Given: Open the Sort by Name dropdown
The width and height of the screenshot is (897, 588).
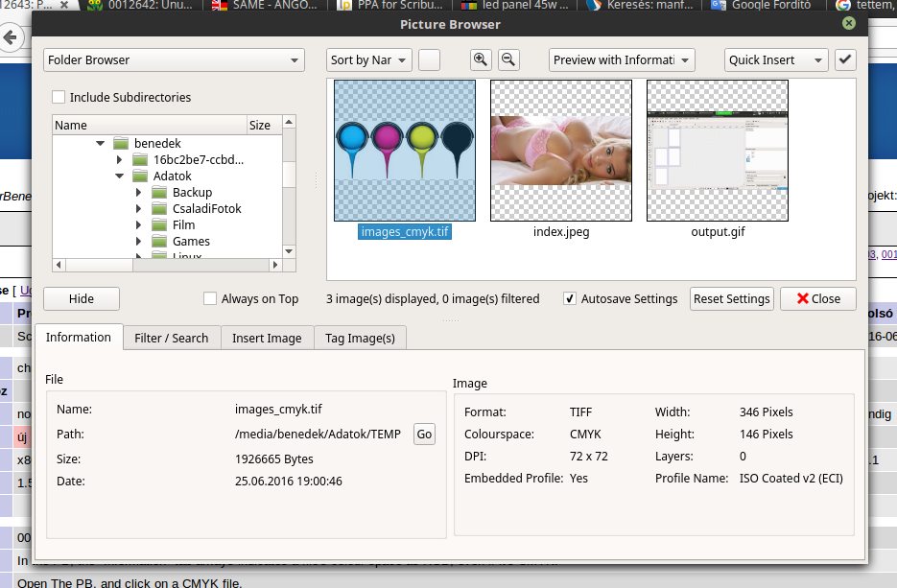Looking at the screenshot, I should [368, 59].
